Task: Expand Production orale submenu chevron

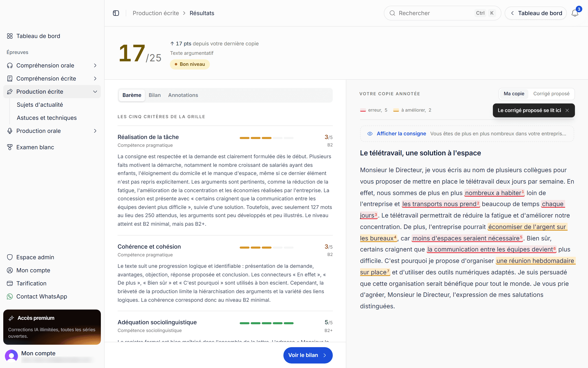Action: (95, 131)
